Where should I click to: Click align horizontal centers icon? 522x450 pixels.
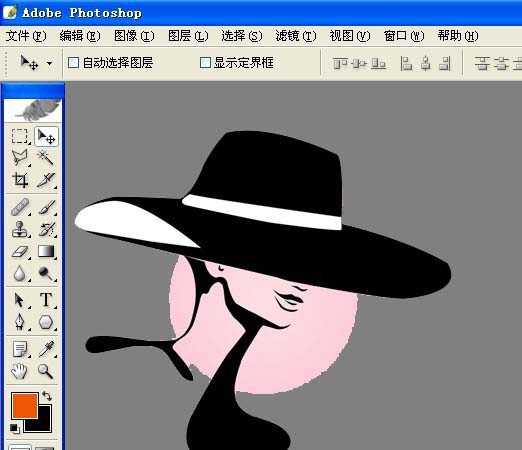coord(426,63)
